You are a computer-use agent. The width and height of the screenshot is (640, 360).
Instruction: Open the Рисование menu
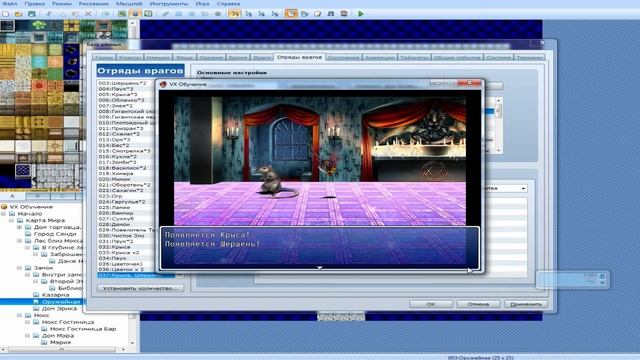(x=94, y=4)
